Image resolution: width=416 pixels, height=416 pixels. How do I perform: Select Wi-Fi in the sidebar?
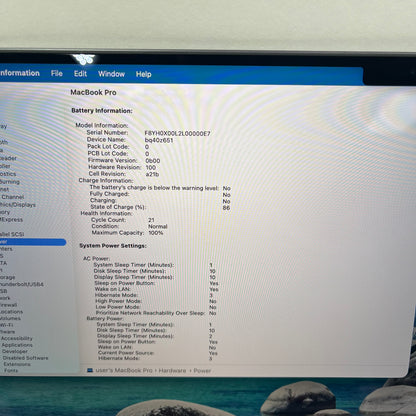pos(7,325)
